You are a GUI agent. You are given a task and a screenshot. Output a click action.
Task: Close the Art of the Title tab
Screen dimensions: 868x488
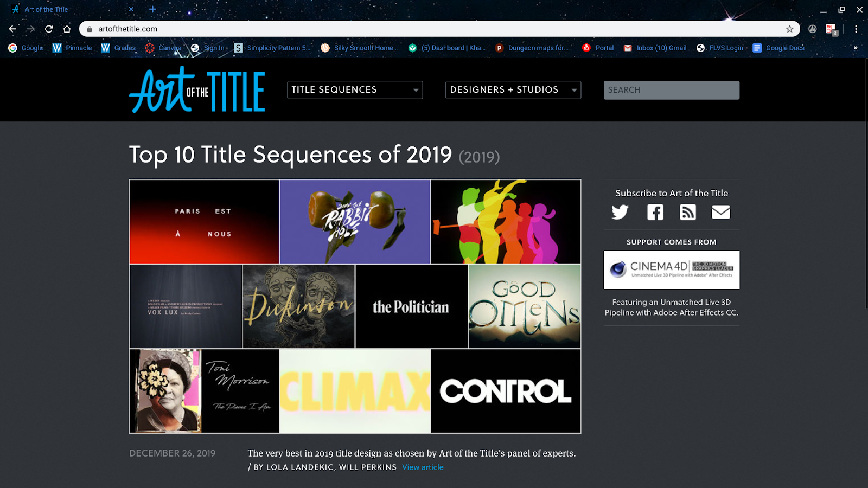131,9
